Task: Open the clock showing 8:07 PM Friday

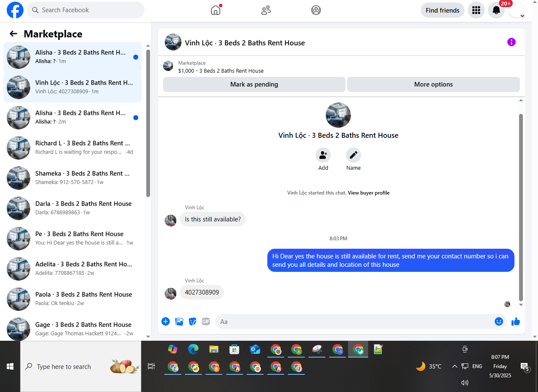Action: click(500, 366)
